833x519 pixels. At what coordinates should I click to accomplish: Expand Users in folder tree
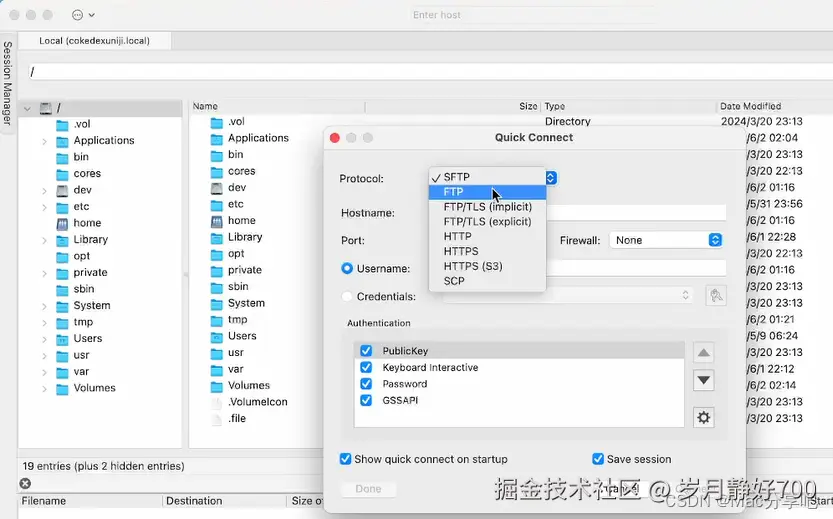tap(45, 339)
